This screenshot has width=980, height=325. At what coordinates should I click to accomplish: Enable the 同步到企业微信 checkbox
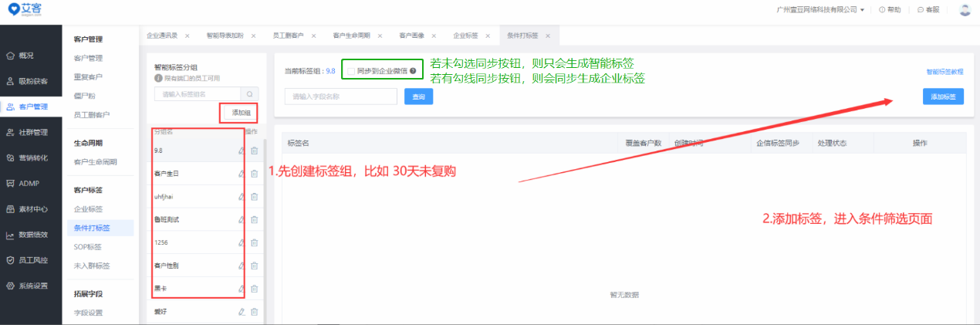(351, 71)
